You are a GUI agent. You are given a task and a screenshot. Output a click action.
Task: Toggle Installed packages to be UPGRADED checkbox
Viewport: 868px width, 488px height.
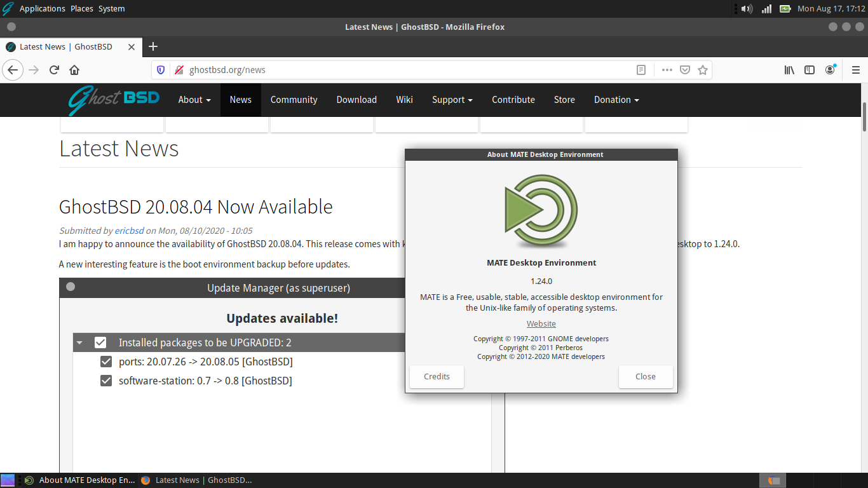[x=100, y=342]
